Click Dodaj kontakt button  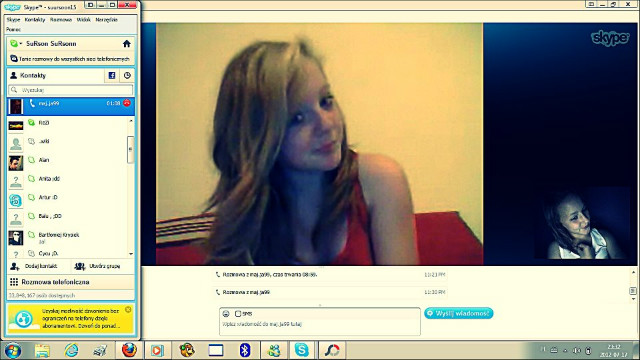click(34, 266)
